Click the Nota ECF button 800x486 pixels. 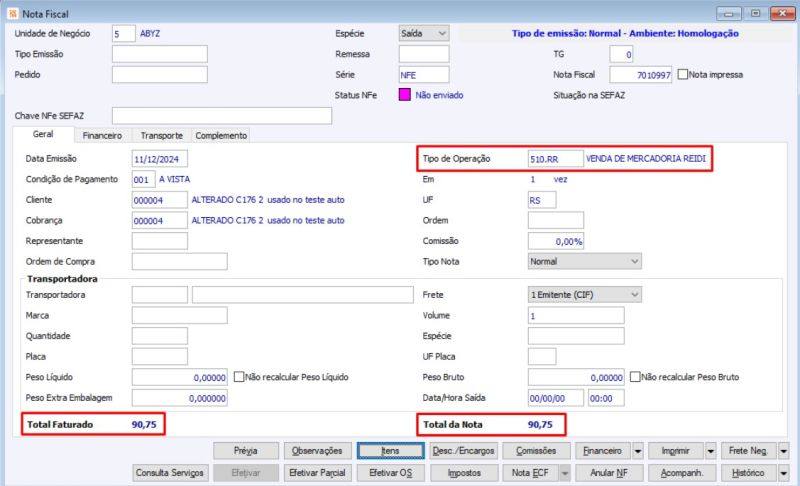click(530, 473)
